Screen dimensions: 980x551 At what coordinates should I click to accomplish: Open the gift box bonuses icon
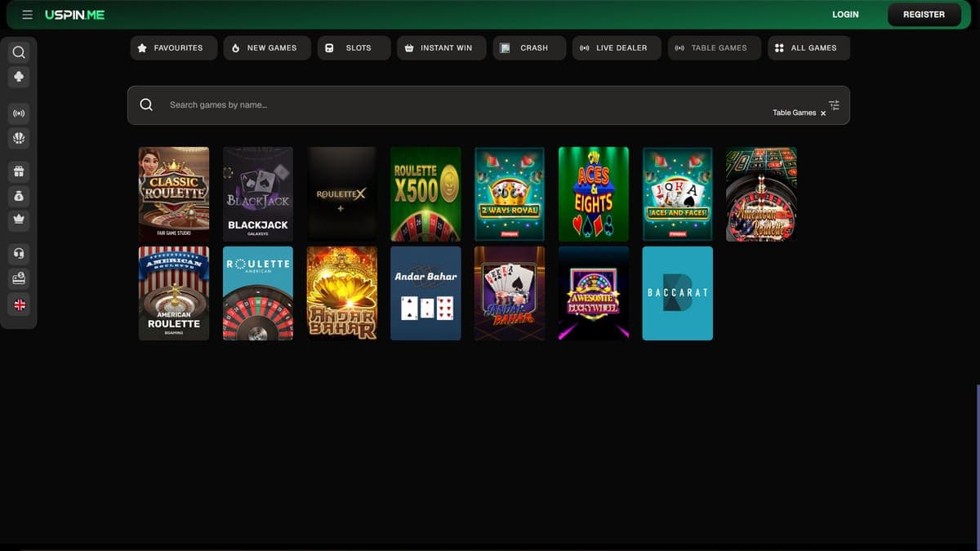[x=19, y=171]
